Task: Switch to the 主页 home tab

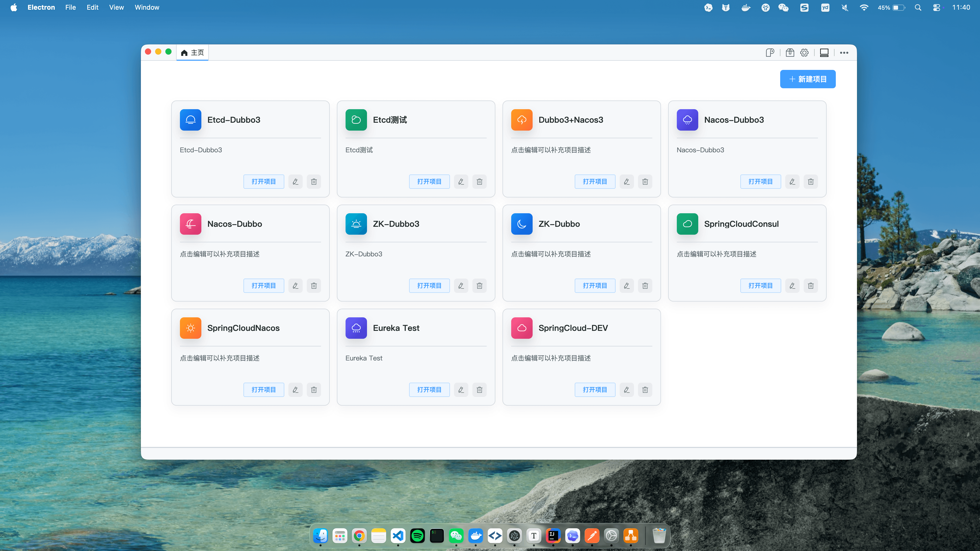Action: click(192, 53)
